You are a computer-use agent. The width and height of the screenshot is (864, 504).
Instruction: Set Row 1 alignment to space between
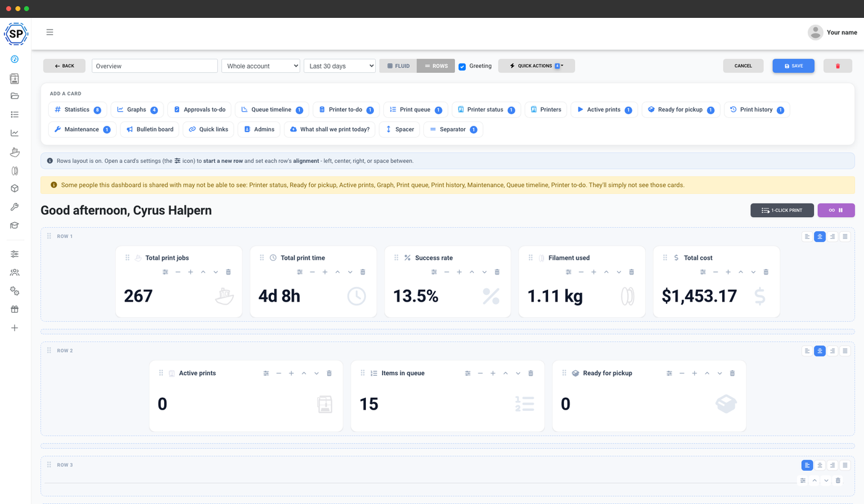[845, 236]
